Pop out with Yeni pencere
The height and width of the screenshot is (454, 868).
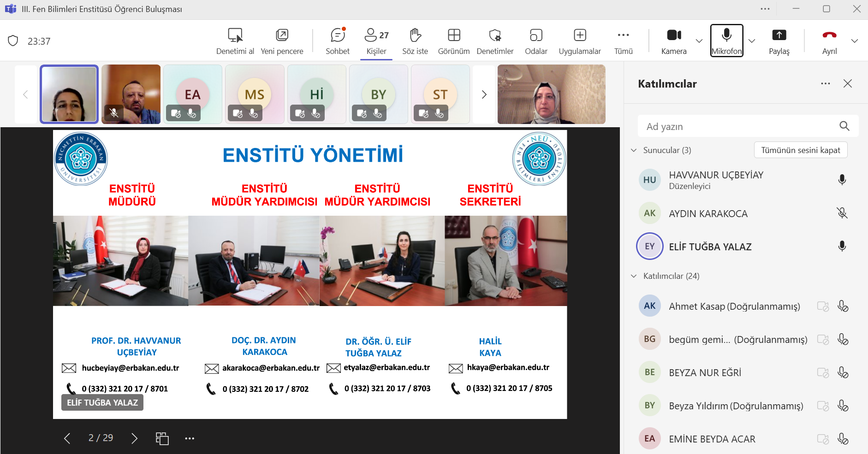[x=282, y=41]
